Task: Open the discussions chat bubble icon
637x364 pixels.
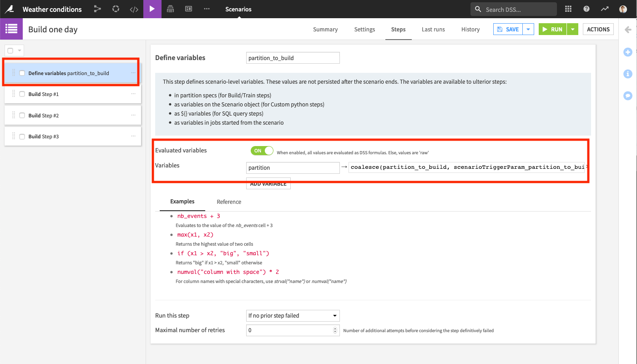Action: 628,96
